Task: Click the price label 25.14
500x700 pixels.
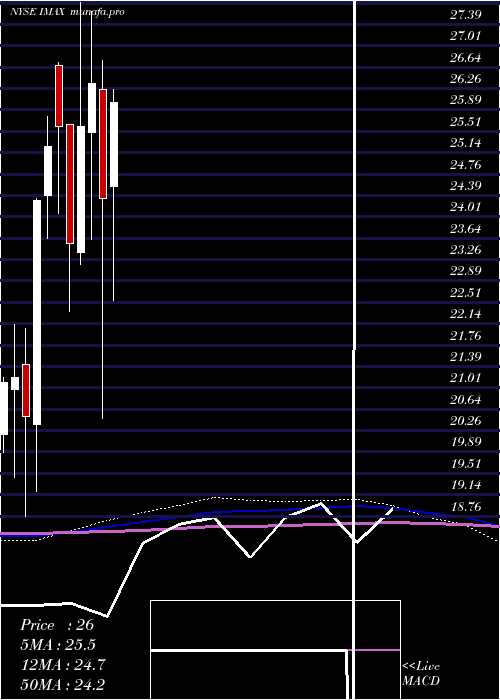Action: (x=465, y=142)
